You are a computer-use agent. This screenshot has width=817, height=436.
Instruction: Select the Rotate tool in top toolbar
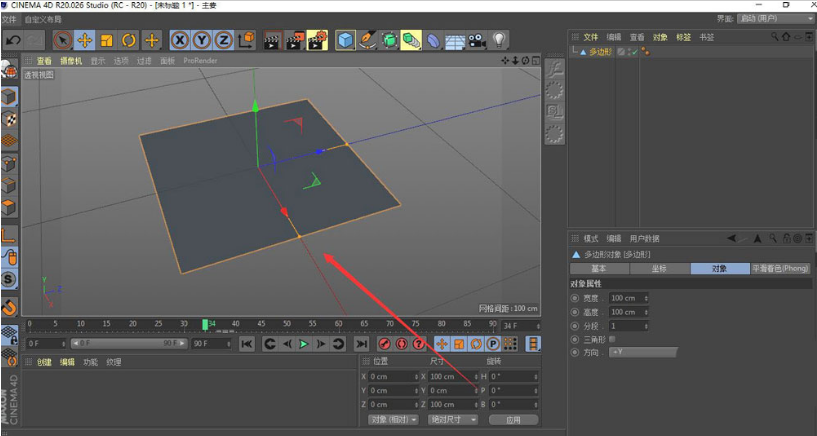[x=129, y=40]
